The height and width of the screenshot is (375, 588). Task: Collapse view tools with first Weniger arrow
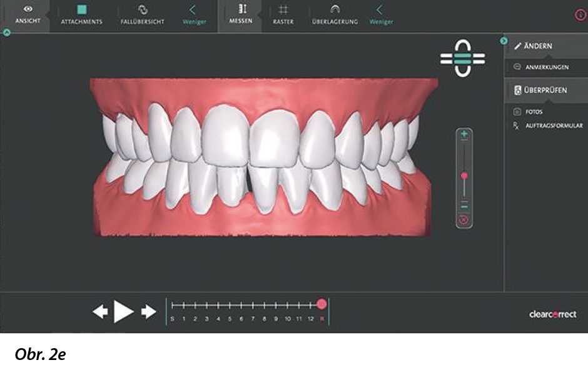click(193, 14)
